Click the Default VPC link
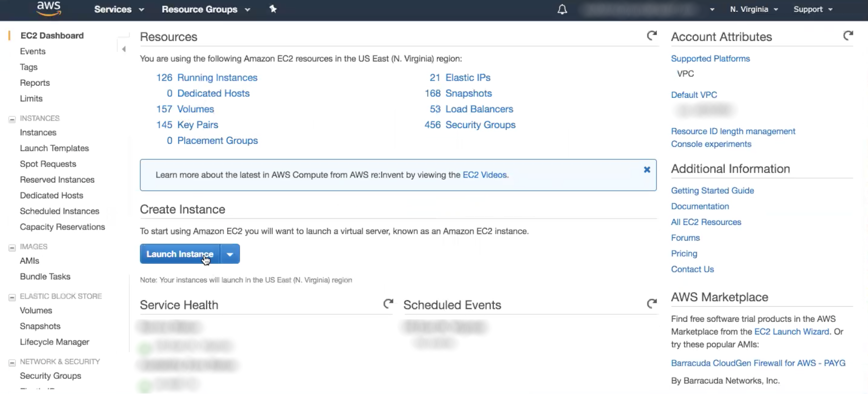The width and height of the screenshot is (868, 394). [694, 95]
